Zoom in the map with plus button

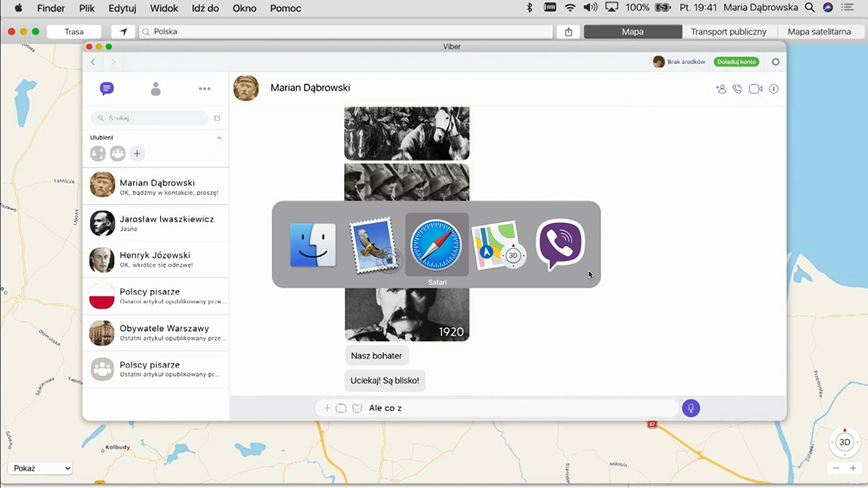[854, 468]
